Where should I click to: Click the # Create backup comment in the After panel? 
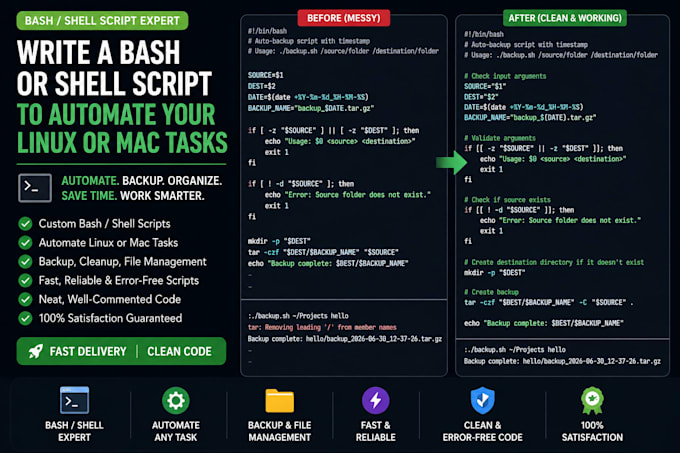coord(491,292)
